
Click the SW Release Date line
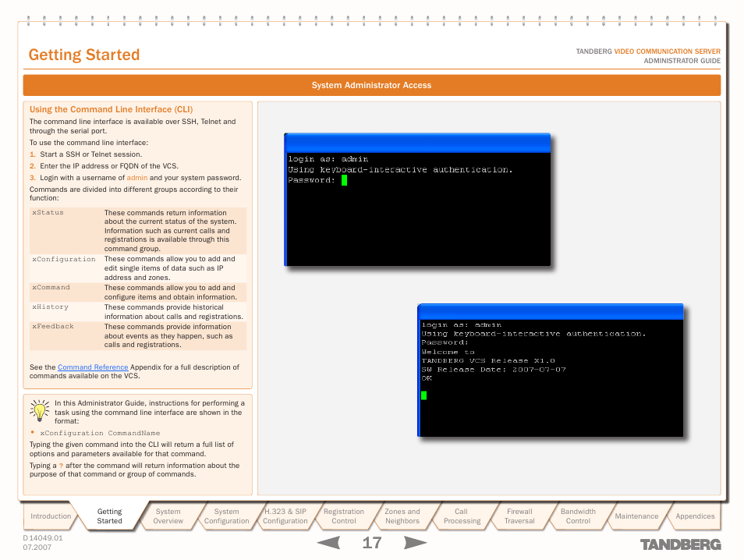pos(494,369)
